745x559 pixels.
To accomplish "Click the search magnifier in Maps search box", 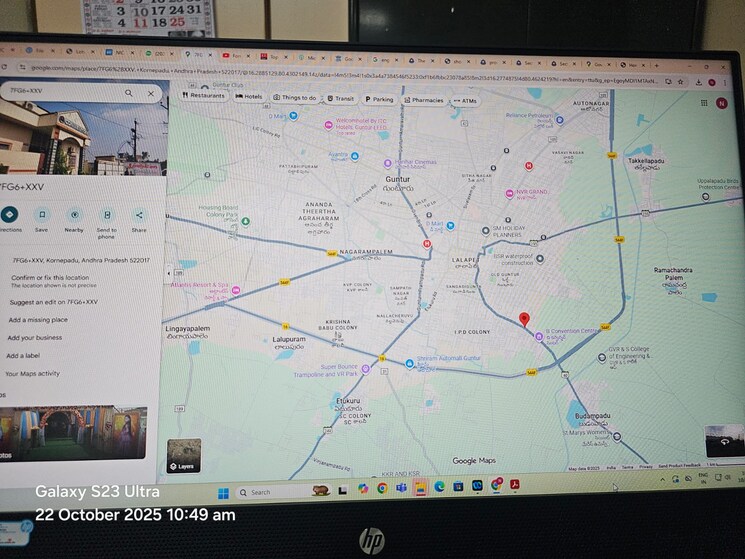I will click(x=129, y=93).
